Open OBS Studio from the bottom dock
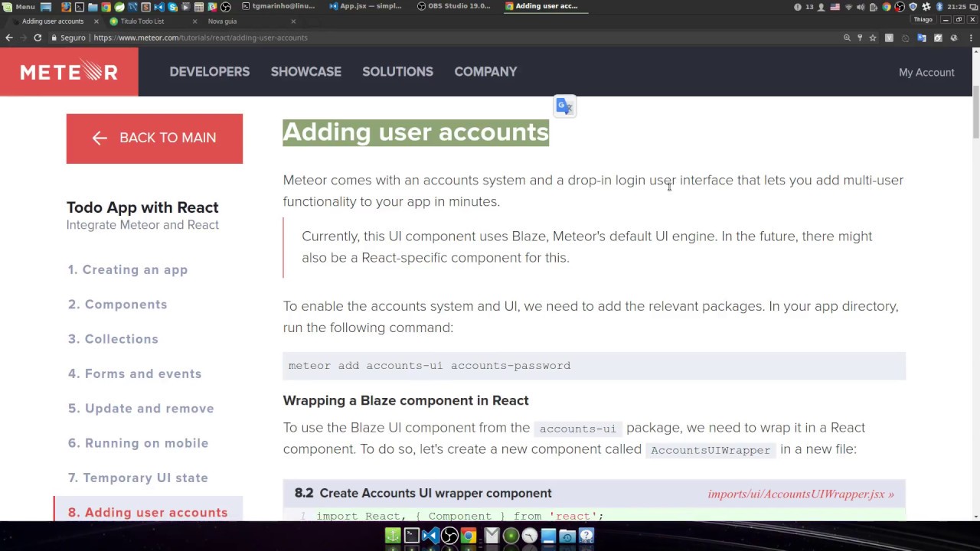Screen dimensions: 980x551 449,536
